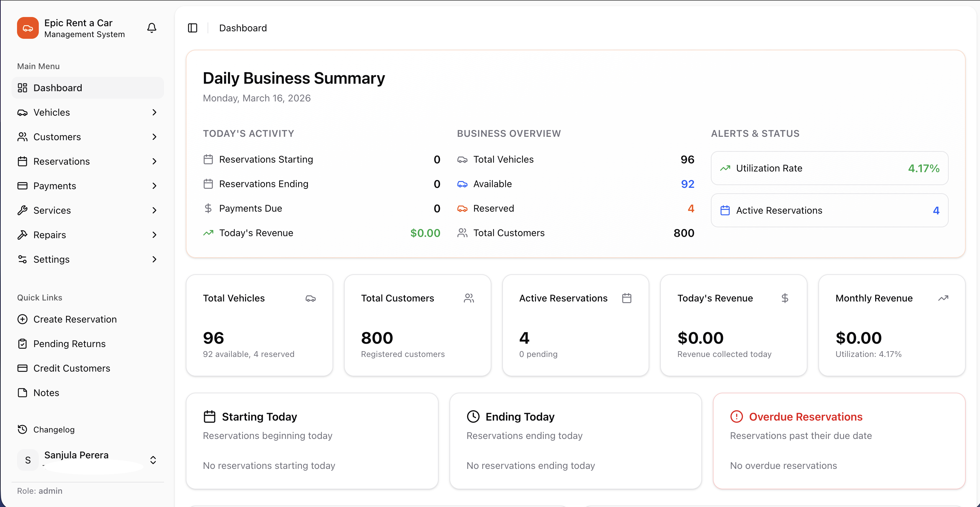
Task: Open Create Reservation quick link
Action: (75, 319)
